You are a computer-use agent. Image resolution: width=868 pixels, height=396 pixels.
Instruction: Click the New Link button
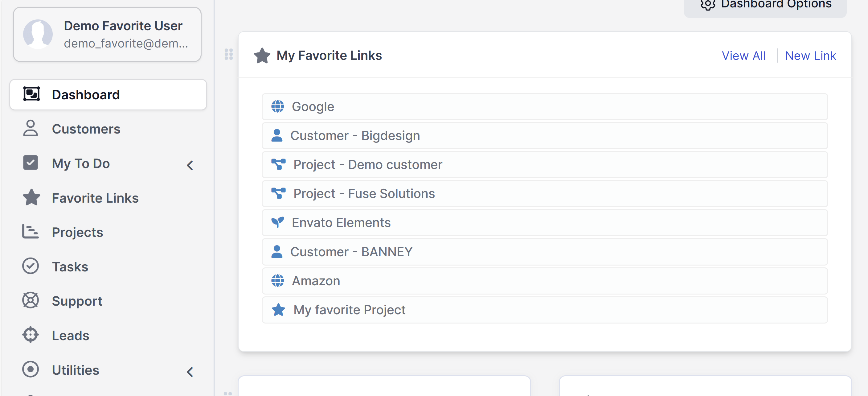[810, 56]
